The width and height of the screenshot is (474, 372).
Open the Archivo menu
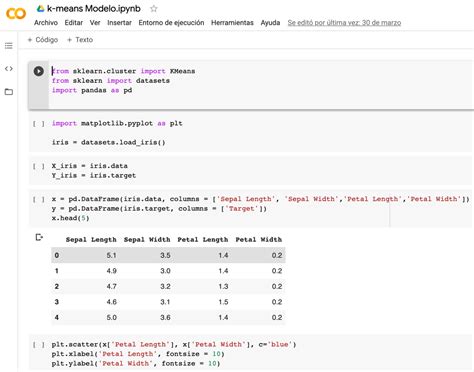[x=46, y=23]
